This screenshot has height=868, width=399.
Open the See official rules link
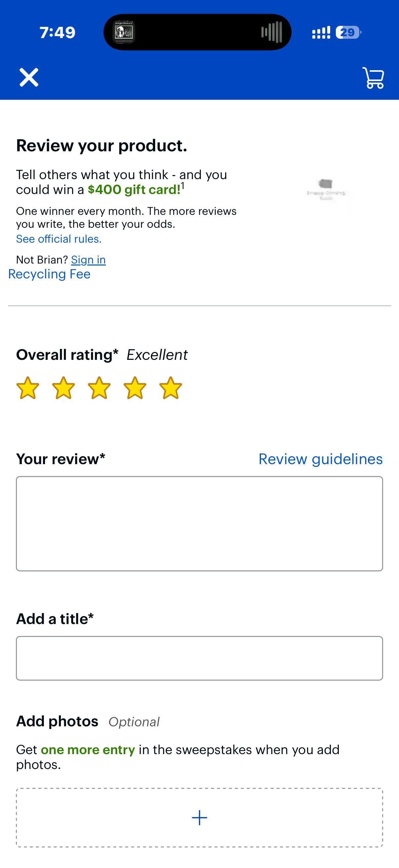pyautogui.click(x=59, y=239)
